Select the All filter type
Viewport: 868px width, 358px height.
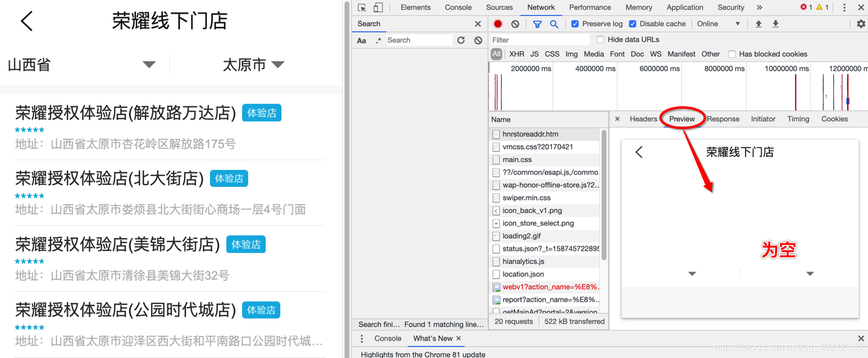click(496, 54)
